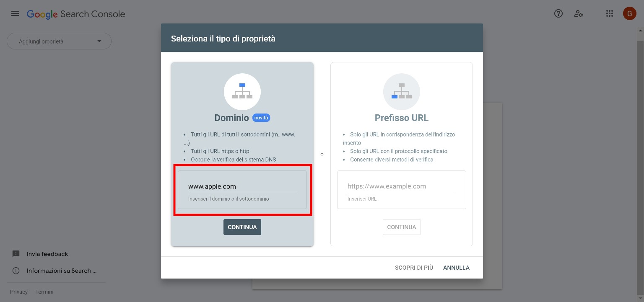
Task: Click the domain field containing www.apple.com
Action: point(242,186)
